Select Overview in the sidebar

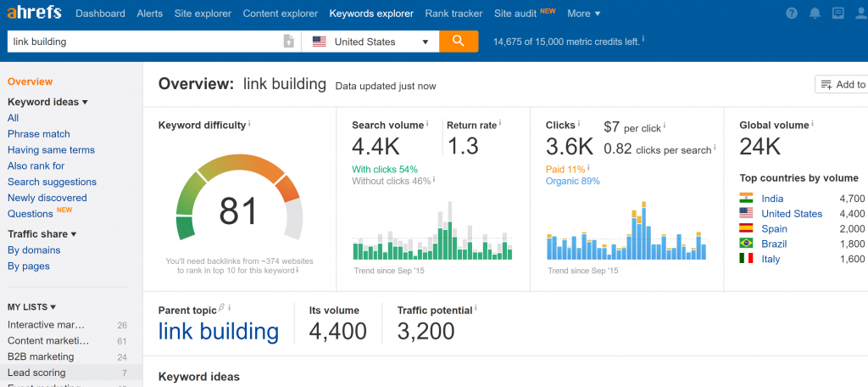point(30,81)
